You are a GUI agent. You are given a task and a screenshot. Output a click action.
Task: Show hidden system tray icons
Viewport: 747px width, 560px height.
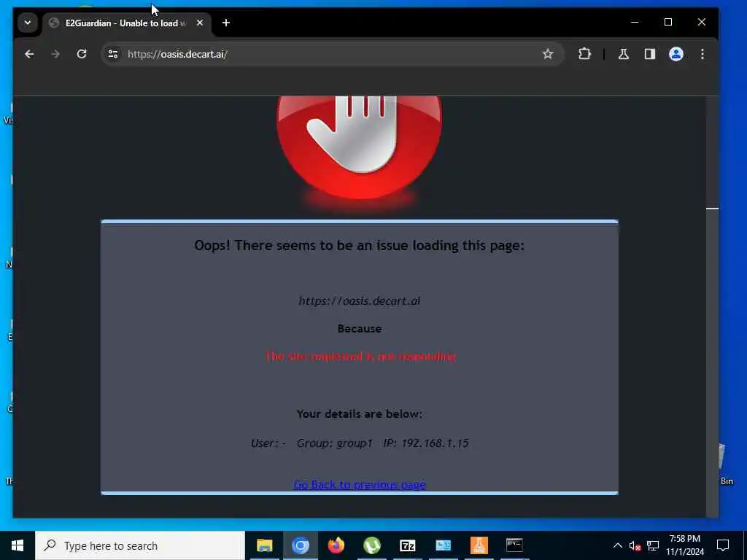[x=617, y=545]
